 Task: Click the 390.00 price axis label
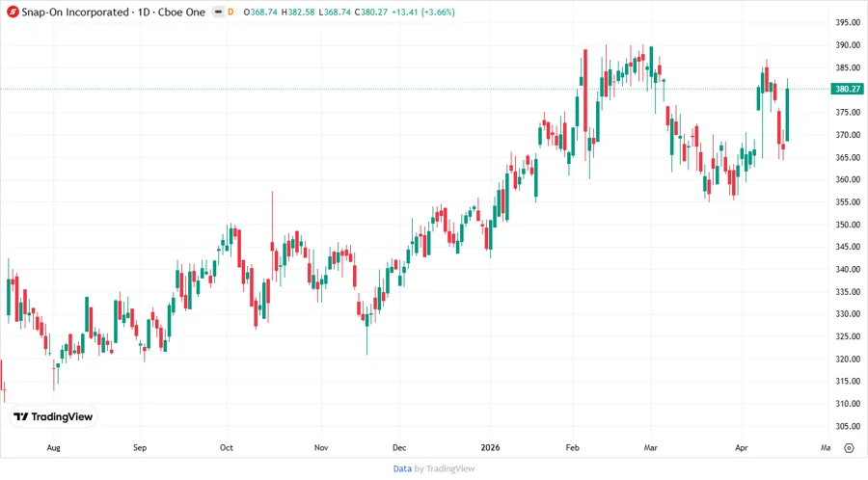point(848,44)
